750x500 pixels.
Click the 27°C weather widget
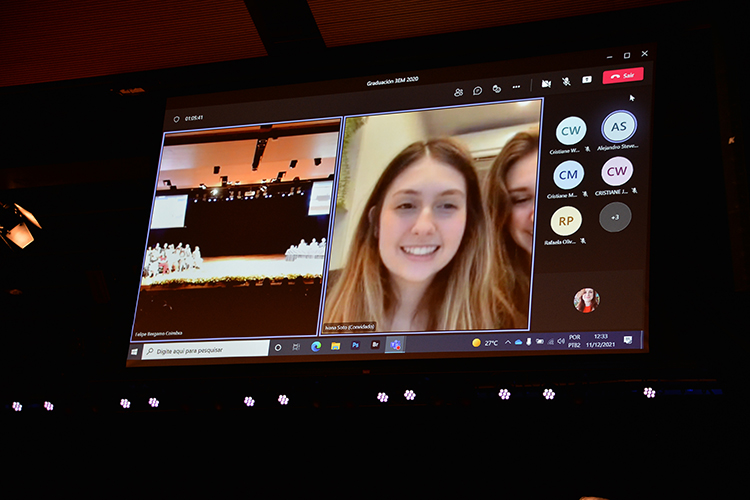click(485, 343)
